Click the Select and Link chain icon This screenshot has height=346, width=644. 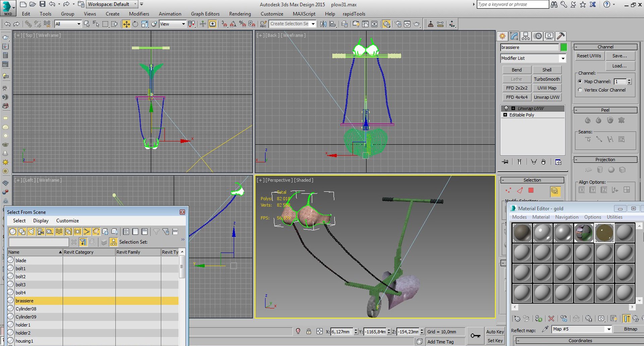(28, 24)
